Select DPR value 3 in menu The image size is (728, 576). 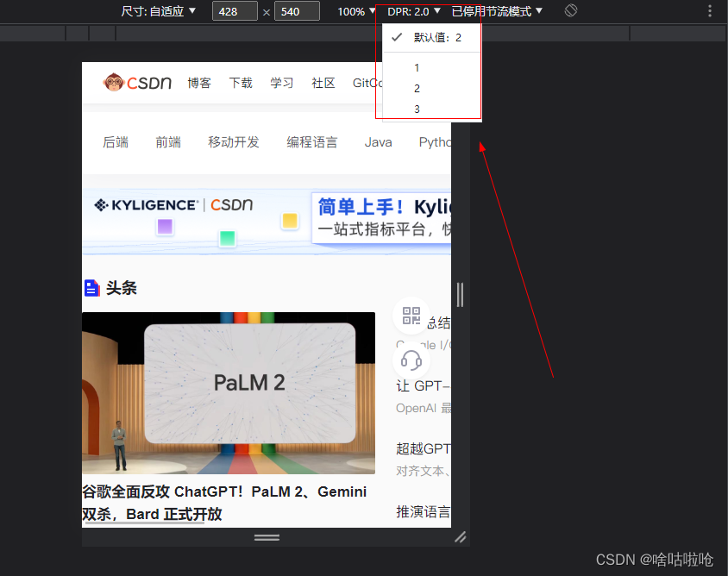point(432,109)
